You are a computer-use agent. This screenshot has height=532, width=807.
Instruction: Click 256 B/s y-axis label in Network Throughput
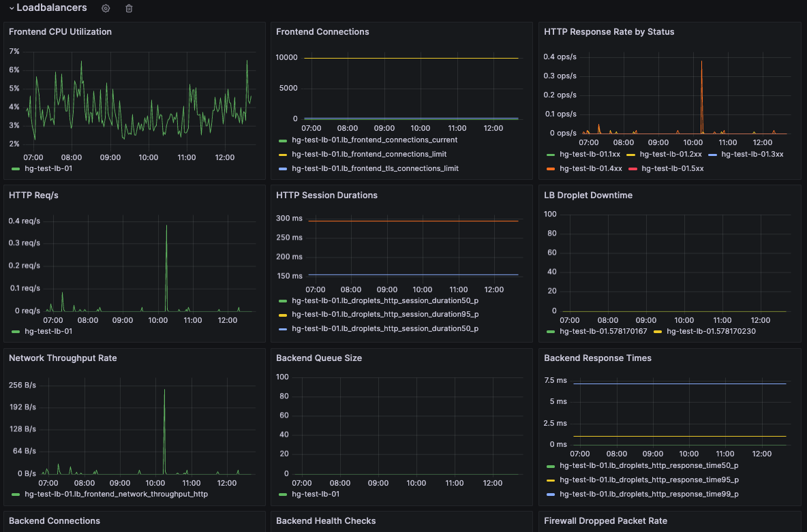point(22,385)
